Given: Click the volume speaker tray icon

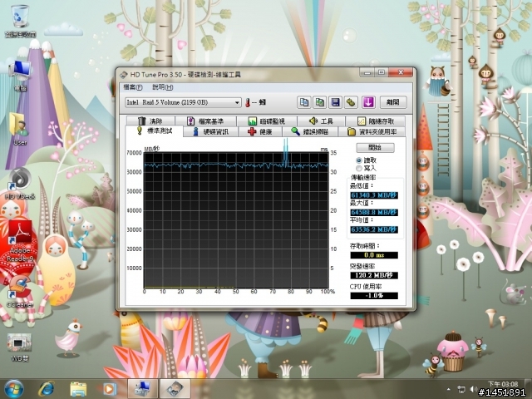Looking at the screenshot, I should 473,389.
